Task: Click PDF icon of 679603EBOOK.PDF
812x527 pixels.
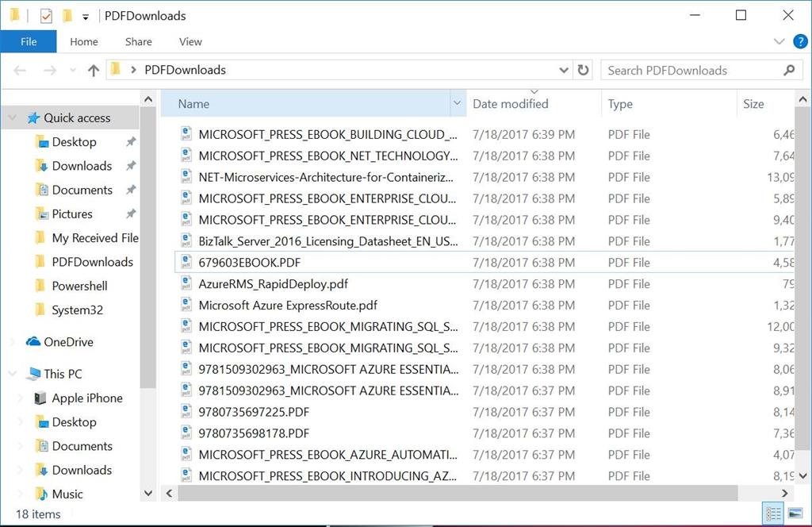Action: coord(186,262)
